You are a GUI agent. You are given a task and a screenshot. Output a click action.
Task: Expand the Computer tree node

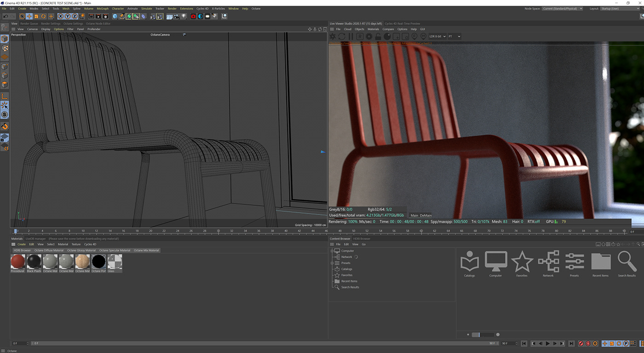coord(332,251)
